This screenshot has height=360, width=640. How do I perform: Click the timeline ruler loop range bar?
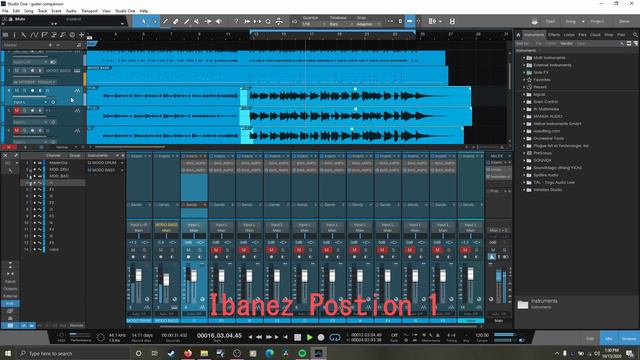[x=333, y=31]
